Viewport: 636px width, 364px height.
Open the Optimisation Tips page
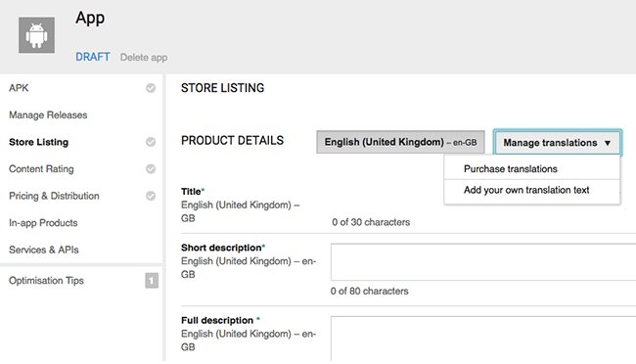[x=46, y=281]
